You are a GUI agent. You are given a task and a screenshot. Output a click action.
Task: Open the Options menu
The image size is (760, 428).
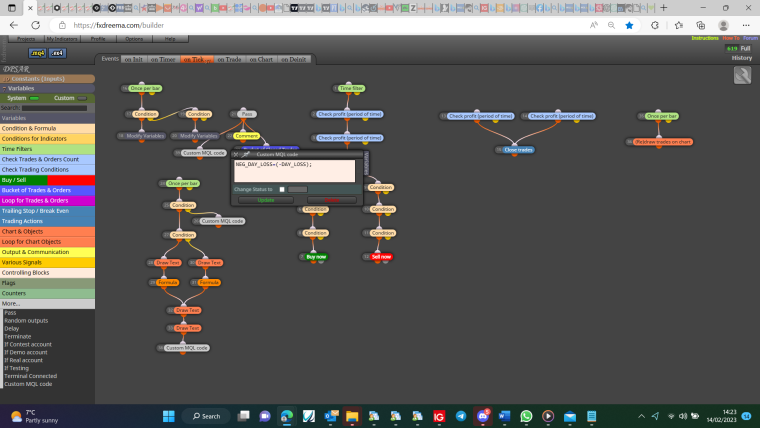[x=134, y=39]
